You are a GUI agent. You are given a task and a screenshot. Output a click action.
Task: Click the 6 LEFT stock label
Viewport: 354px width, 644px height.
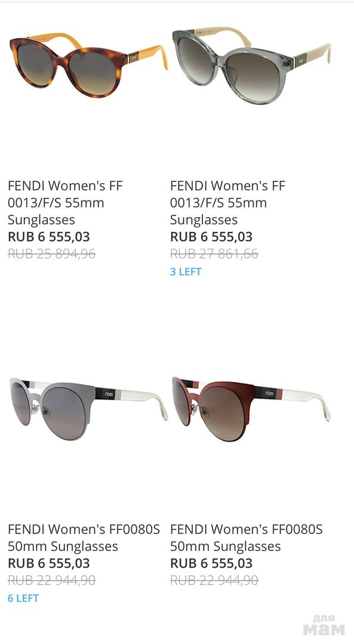(23, 599)
